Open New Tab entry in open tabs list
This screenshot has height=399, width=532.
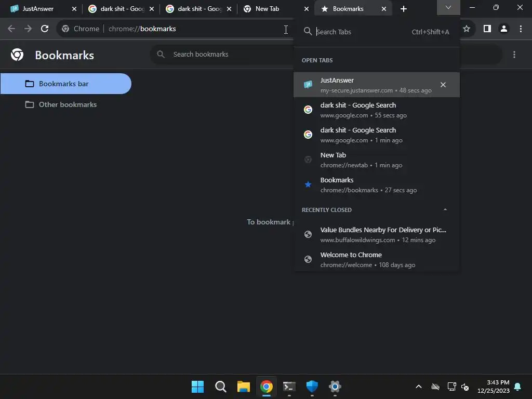[377, 160]
